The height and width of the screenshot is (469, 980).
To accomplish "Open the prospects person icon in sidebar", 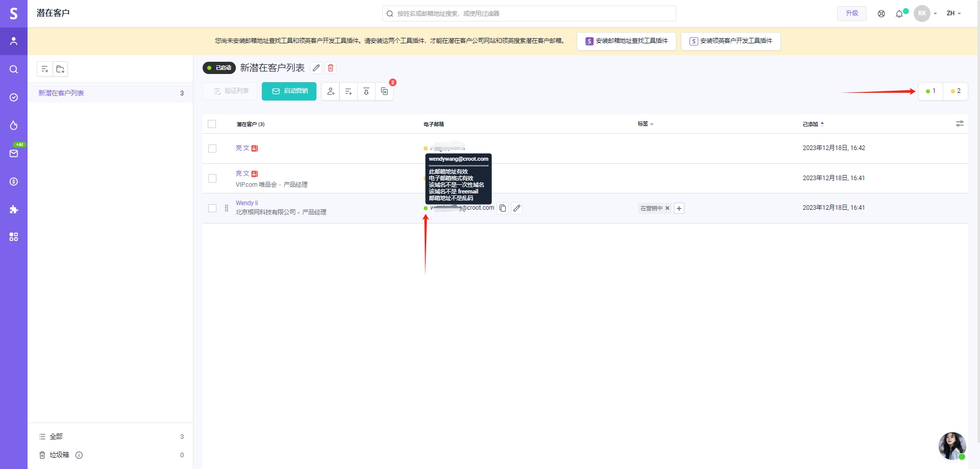I will pyautogui.click(x=14, y=41).
